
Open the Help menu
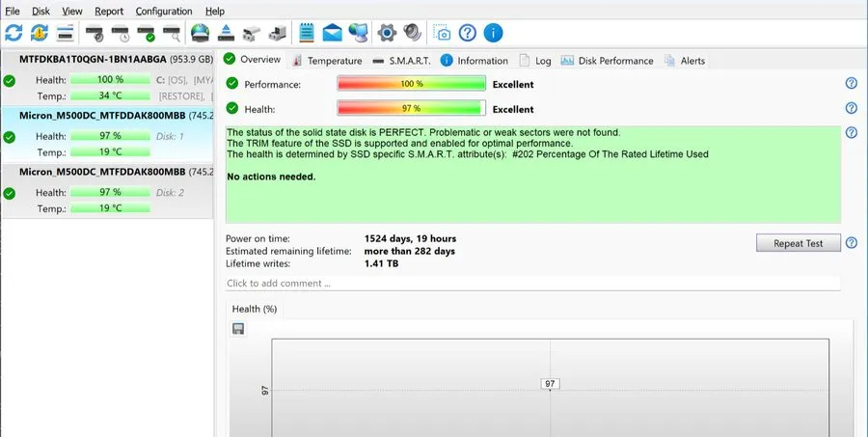(215, 11)
